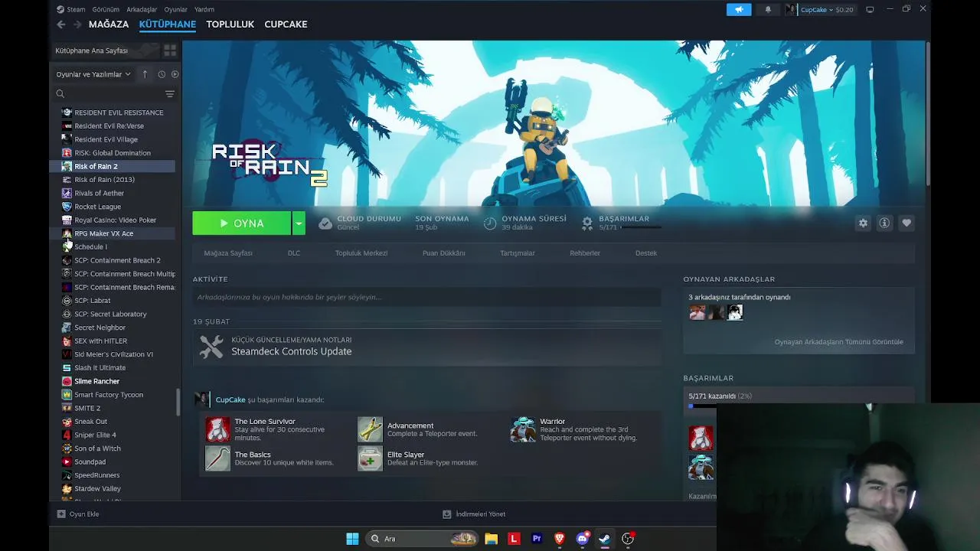Open Puan Dükkânı link
This screenshot has width=980, height=551.
pos(444,253)
